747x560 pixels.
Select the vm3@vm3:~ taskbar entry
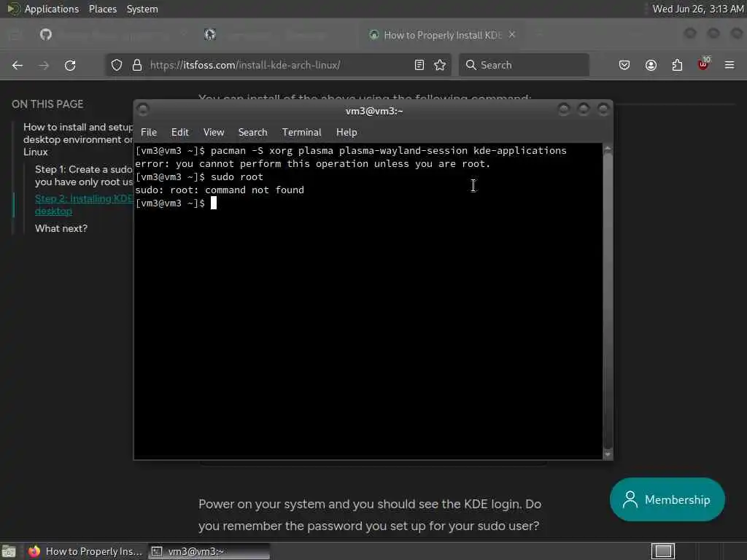point(209,551)
